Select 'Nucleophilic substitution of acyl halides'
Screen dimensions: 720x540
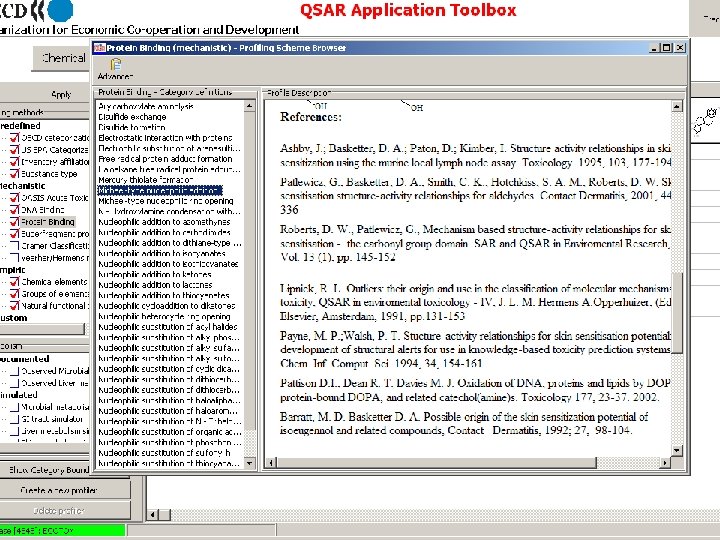[168, 327]
